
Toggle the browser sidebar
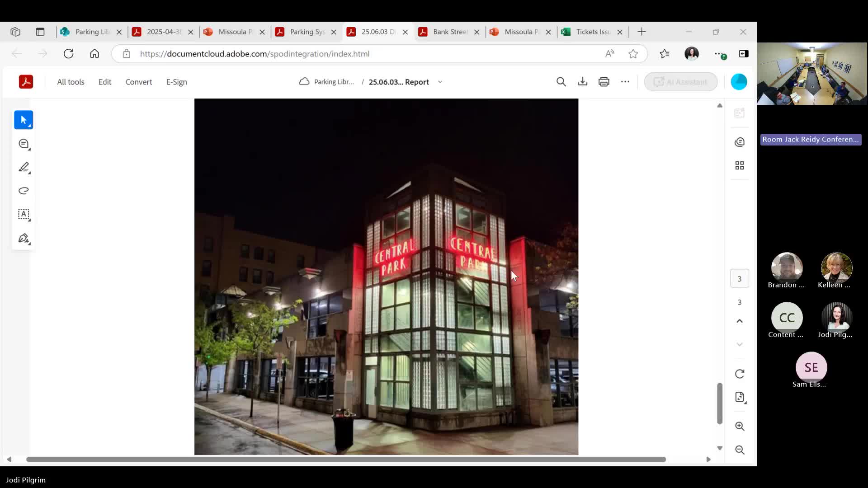tap(744, 54)
